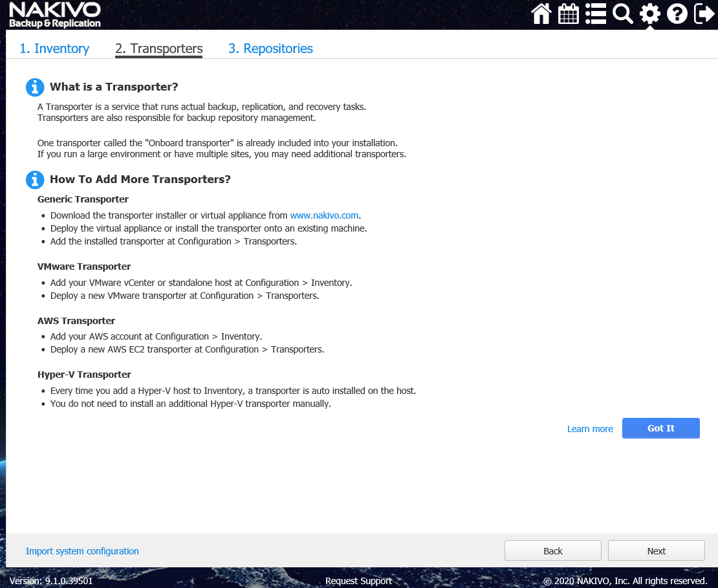Proceed with the Next button
This screenshot has height=588, width=718.
[x=656, y=551]
